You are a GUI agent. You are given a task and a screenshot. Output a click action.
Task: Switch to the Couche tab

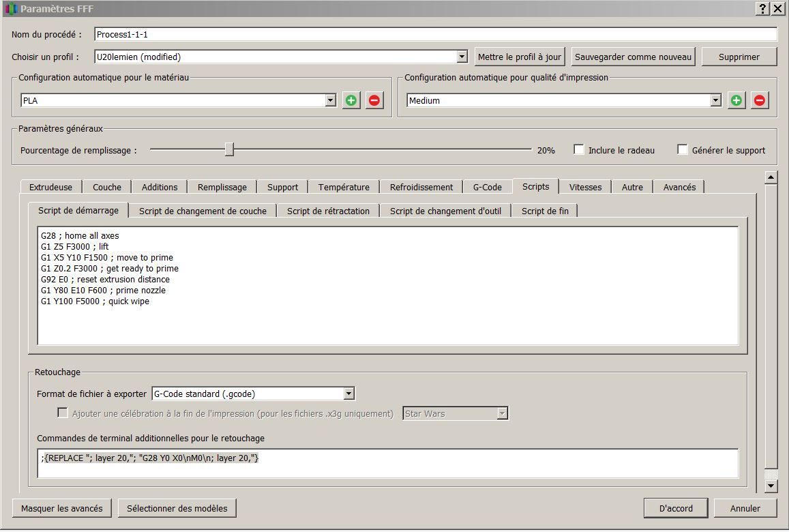pyautogui.click(x=107, y=188)
